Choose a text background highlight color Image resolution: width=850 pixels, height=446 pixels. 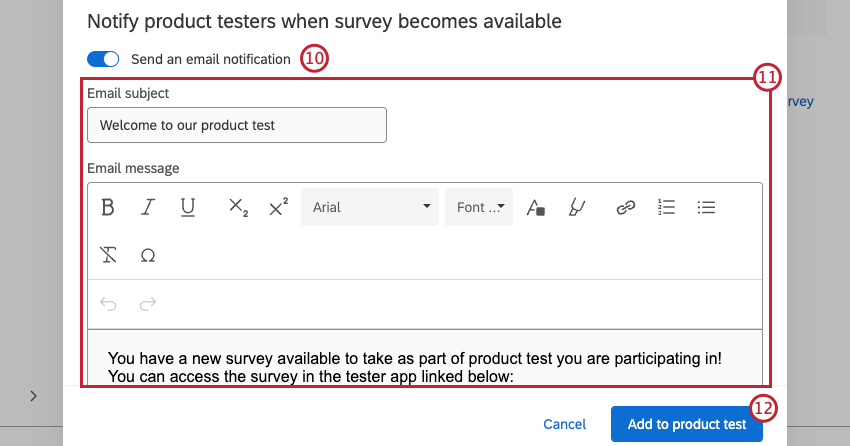coord(576,207)
